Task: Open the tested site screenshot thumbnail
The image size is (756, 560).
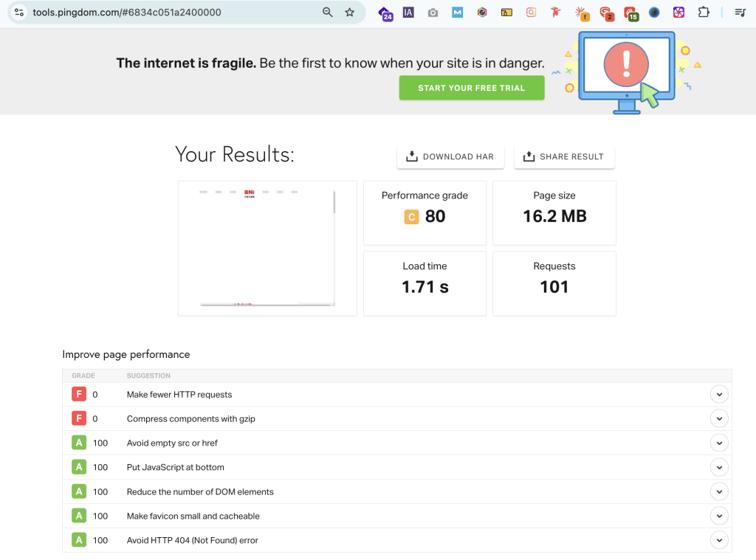Action: click(x=267, y=248)
